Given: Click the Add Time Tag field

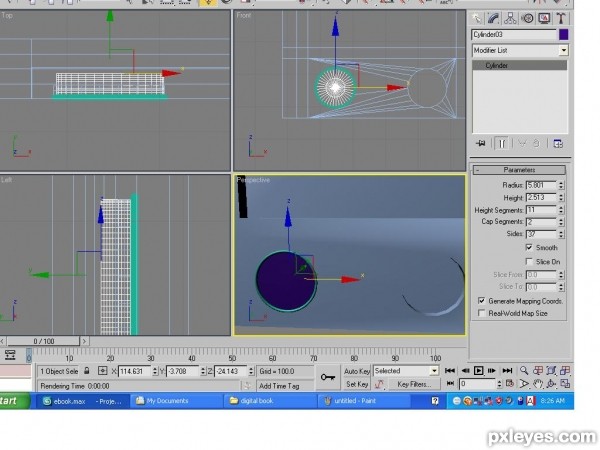Looking at the screenshot, I should (284, 386).
